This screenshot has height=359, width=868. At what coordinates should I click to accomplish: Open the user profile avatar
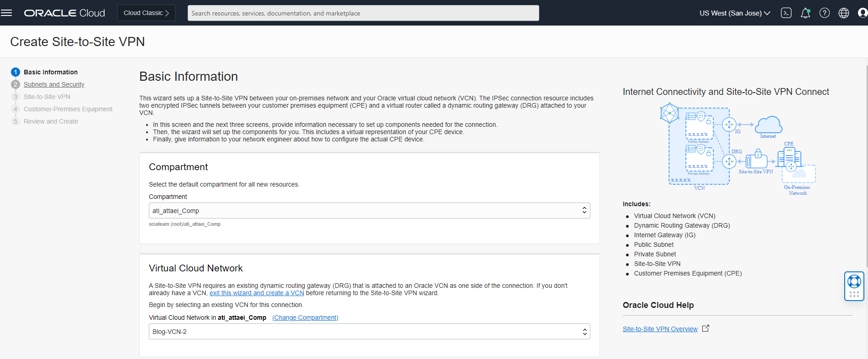pos(863,13)
